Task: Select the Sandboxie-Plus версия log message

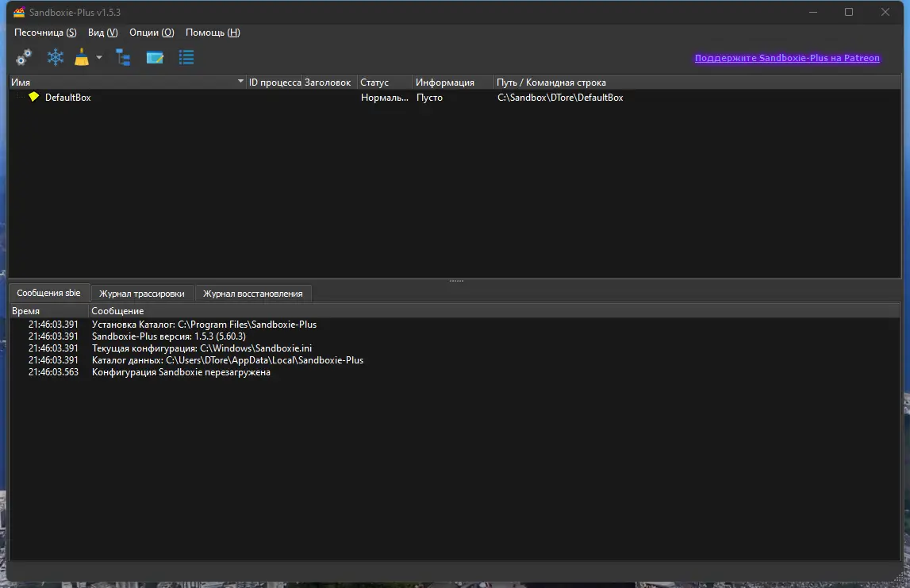Action: click(169, 336)
